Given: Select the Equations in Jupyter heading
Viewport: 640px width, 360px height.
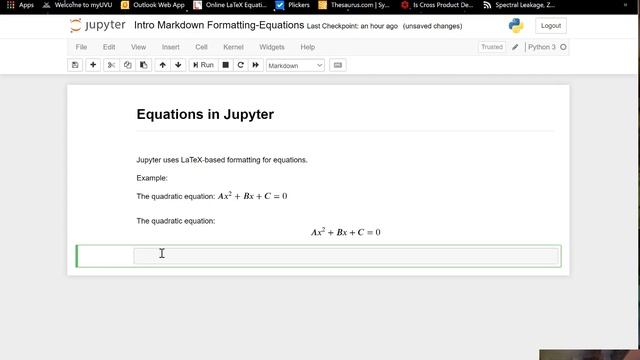Looking at the screenshot, I should pos(205,114).
